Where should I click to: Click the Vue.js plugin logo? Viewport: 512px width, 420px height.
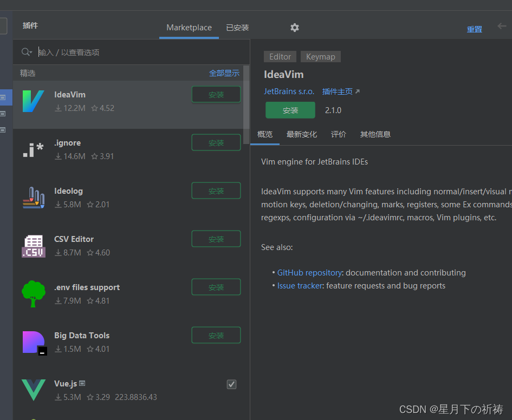click(33, 390)
